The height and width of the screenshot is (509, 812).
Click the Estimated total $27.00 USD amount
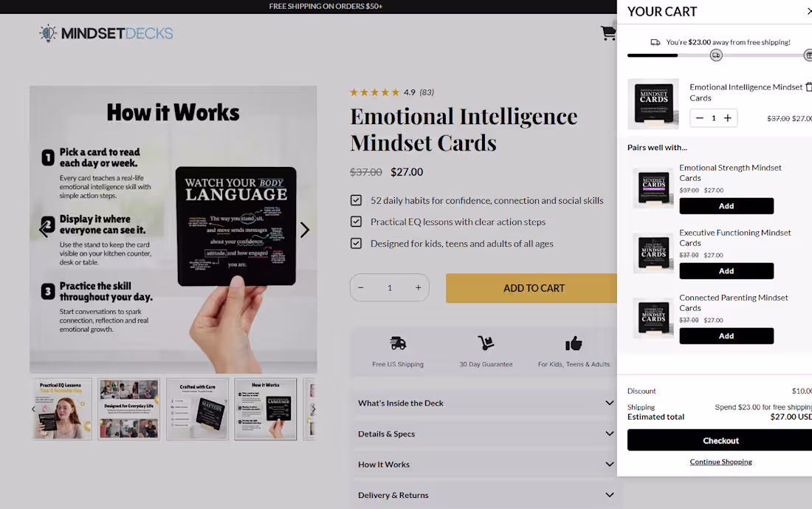coord(791,417)
